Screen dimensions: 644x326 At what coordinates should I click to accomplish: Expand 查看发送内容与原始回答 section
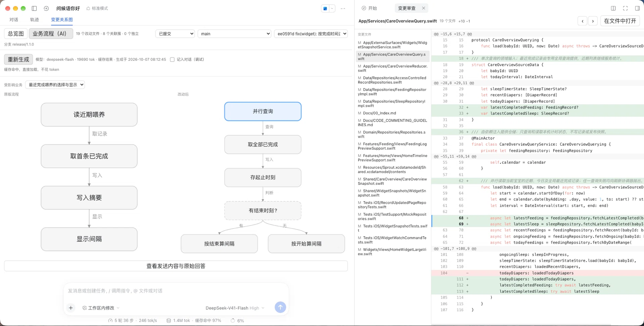pyautogui.click(x=176, y=266)
